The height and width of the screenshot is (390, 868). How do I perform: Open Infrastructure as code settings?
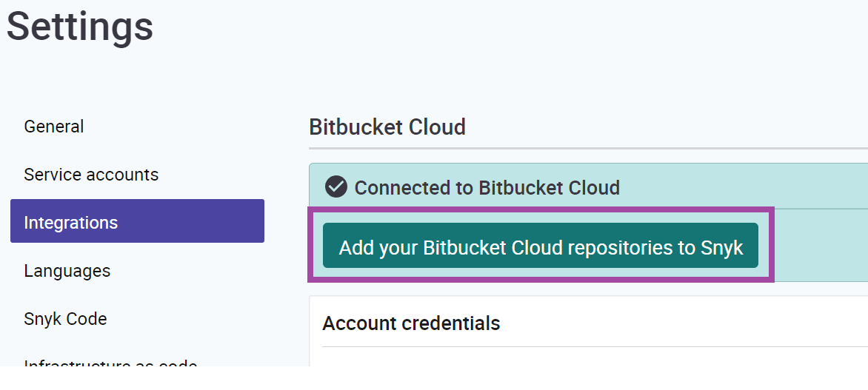point(110,363)
